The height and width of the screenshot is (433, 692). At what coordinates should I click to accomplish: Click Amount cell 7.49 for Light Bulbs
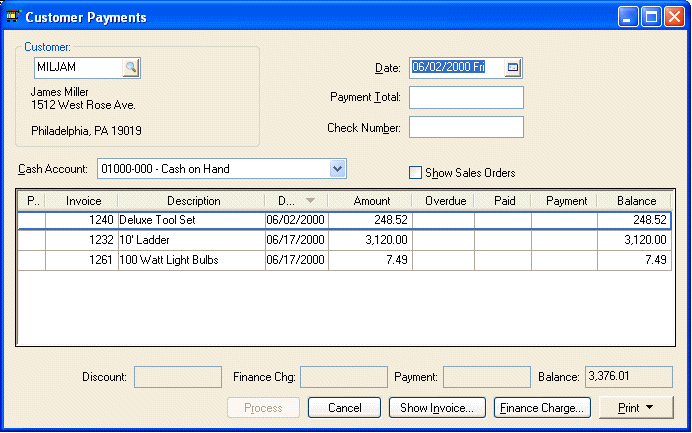coord(370,260)
